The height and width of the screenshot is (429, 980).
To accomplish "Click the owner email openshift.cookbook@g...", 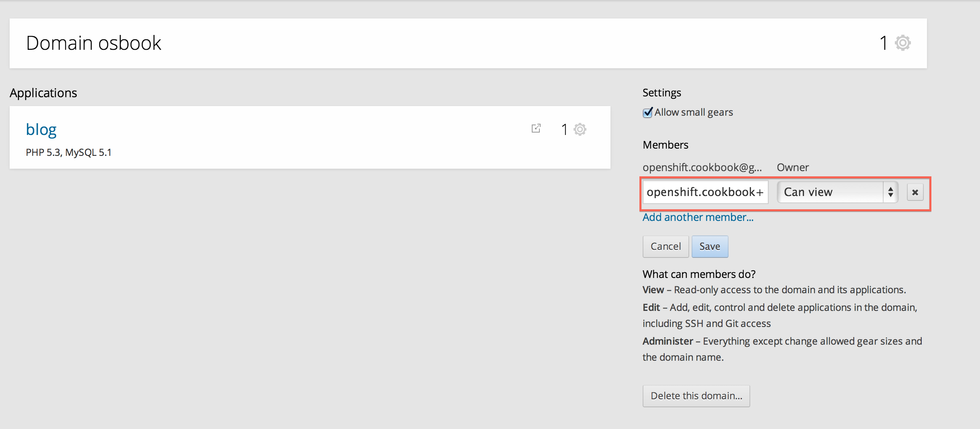I will (x=702, y=168).
